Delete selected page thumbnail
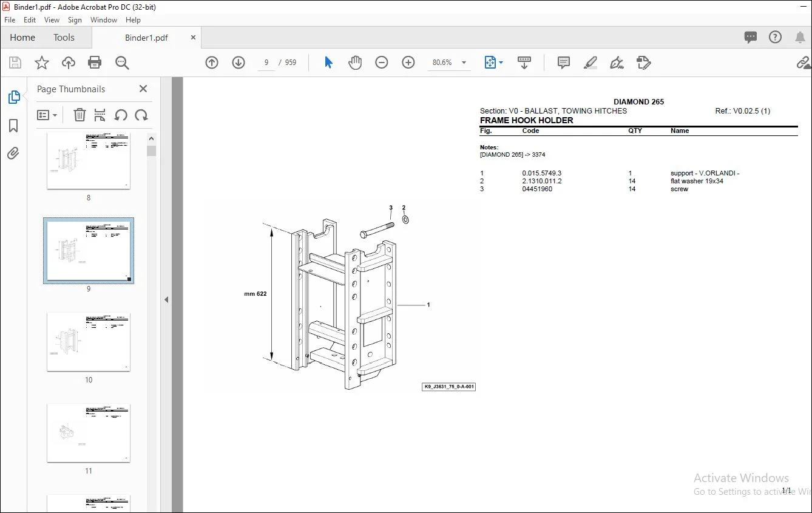The height and width of the screenshot is (513, 812). pos(80,115)
